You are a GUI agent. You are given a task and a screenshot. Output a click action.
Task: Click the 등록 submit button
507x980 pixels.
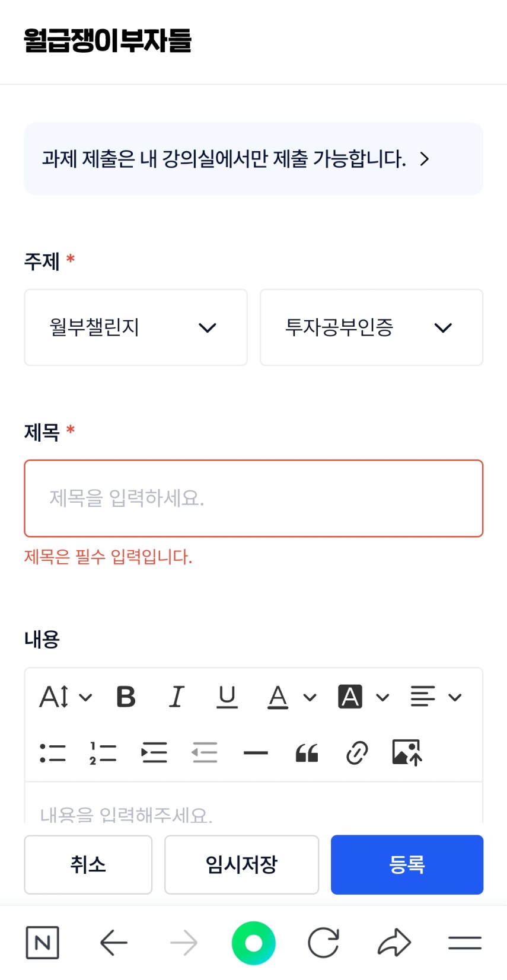(407, 864)
